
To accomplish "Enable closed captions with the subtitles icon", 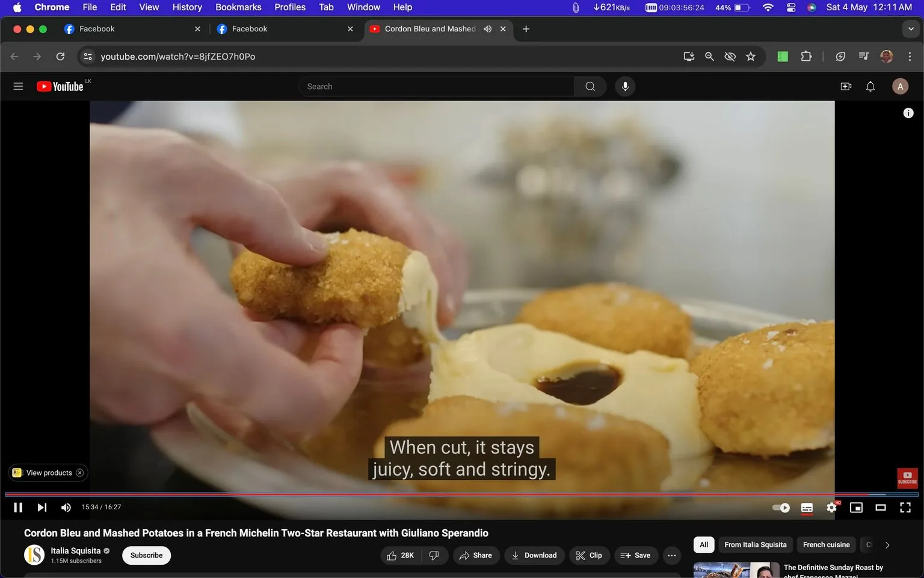I will (x=807, y=507).
